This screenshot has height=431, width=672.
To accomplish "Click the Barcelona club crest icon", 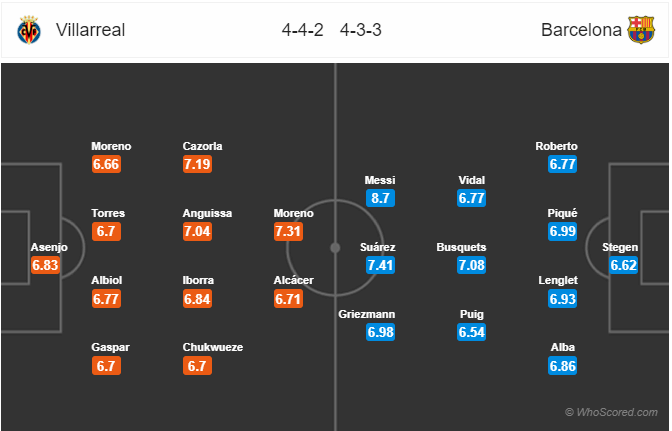I will tap(641, 30).
